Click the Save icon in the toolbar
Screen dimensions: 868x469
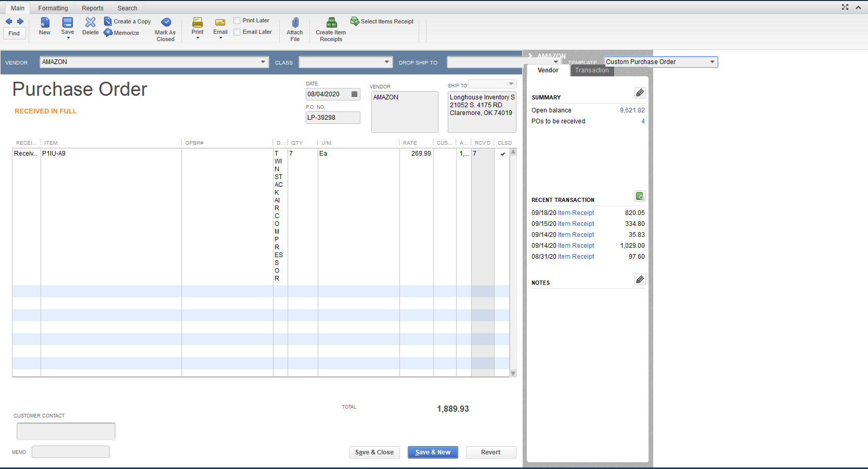click(67, 27)
